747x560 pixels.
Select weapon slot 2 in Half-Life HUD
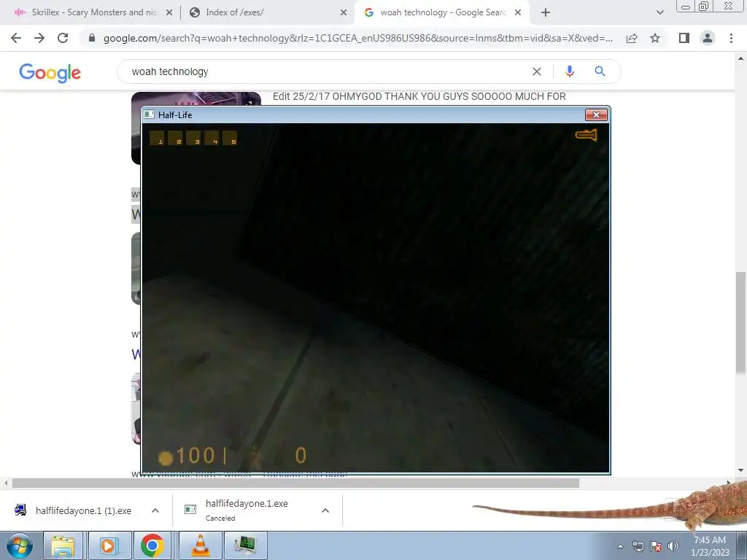tap(175, 138)
